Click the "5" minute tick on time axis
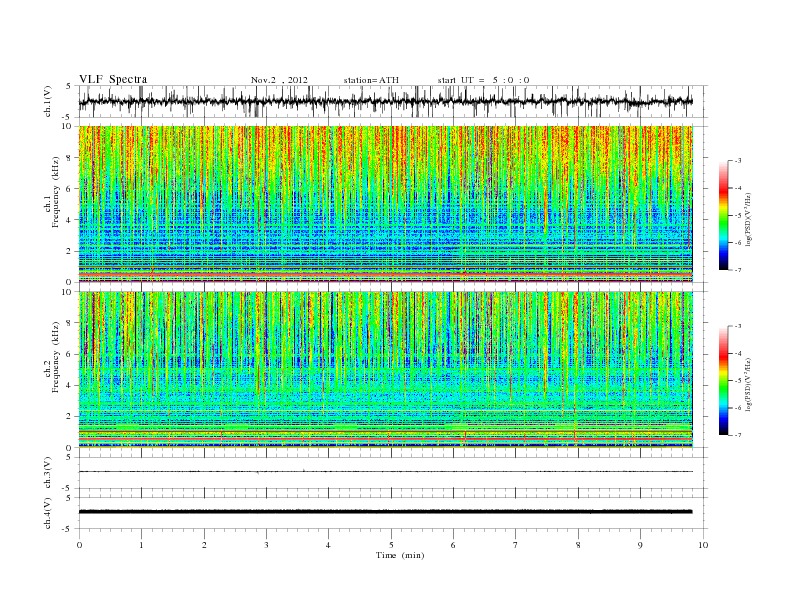 coord(391,545)
